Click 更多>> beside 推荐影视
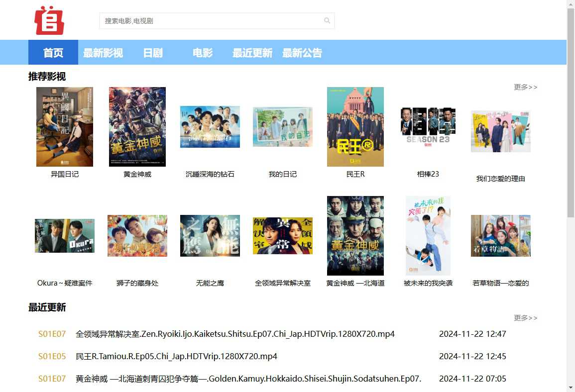Viewport: 575px width, 392px height. tap(525, 87)
